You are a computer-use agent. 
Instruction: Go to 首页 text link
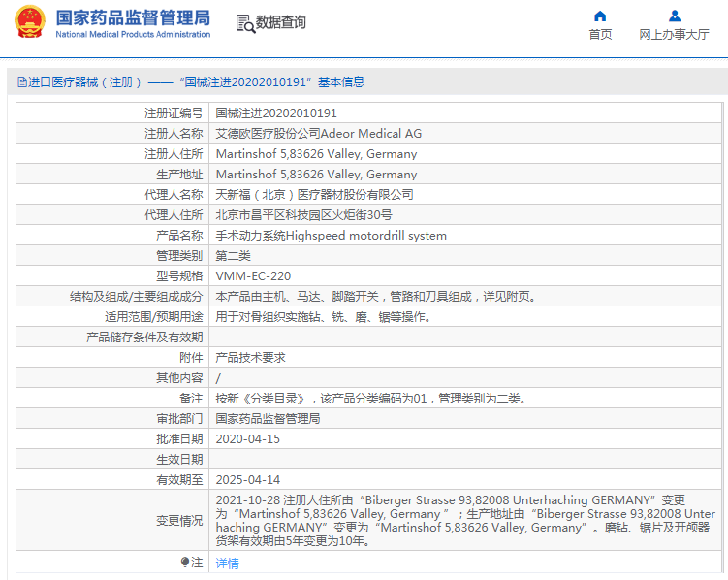coord(600,34)
